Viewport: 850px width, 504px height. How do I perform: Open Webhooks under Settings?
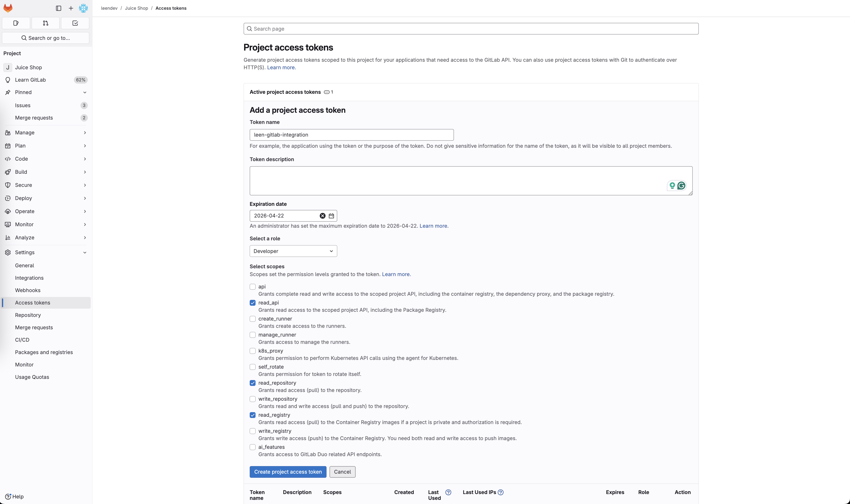(27, 290)
